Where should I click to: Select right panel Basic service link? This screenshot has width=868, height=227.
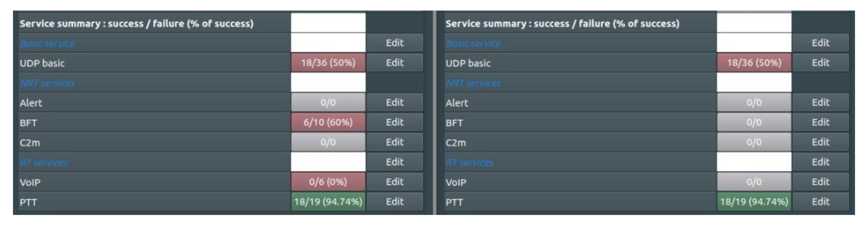[x=473, y=44]
